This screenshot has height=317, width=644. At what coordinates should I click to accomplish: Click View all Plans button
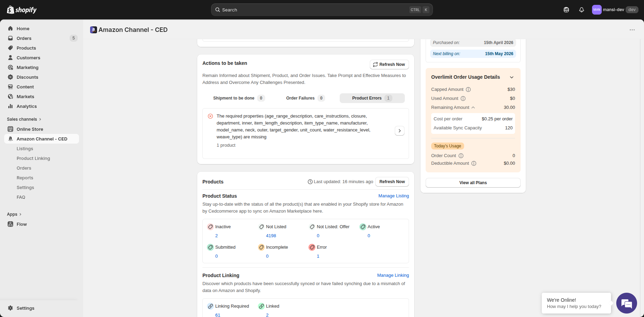tap(473, 183)
